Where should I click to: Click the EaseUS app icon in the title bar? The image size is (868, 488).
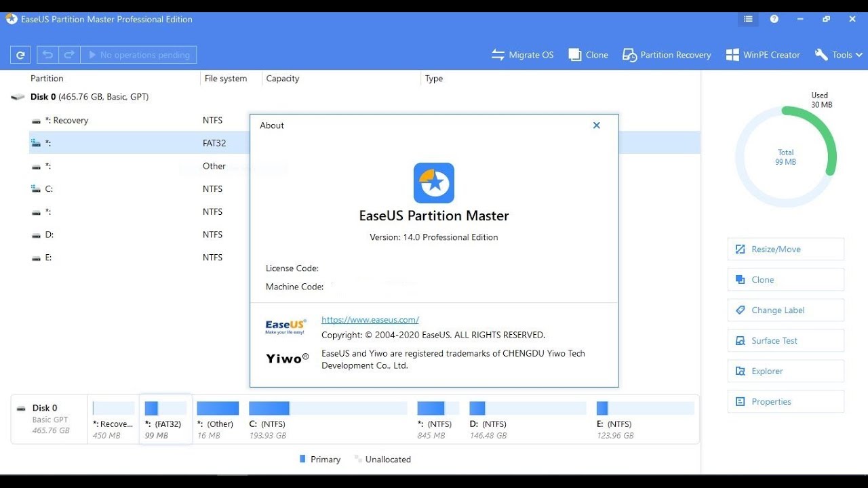point(12,19)
